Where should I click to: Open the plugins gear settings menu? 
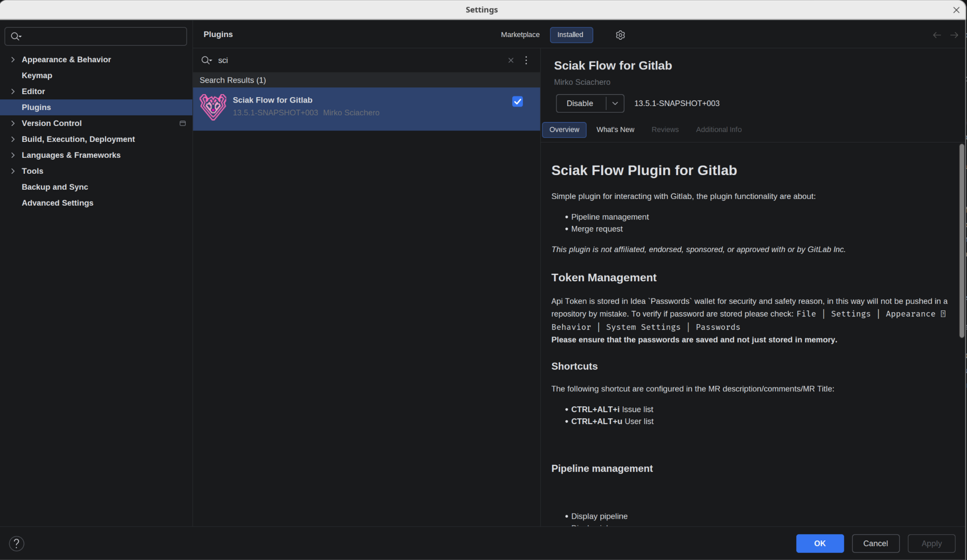coord(620,35)
